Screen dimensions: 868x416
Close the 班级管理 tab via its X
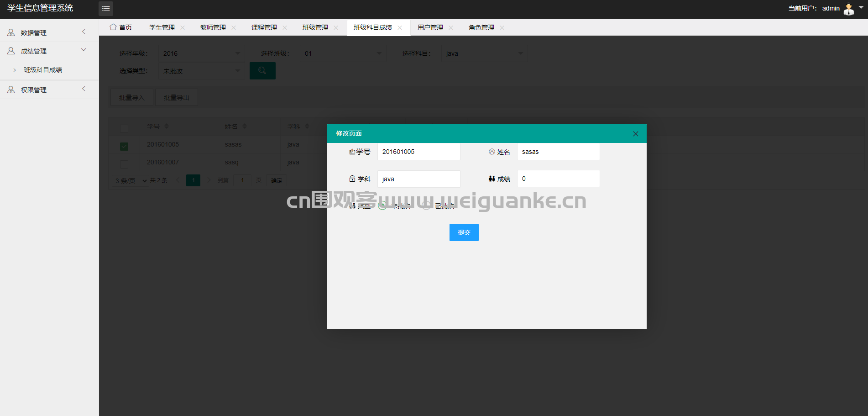336,28
